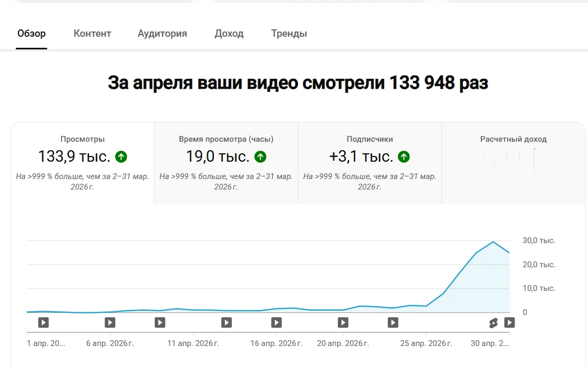Screen dimensions: 588x367
Task: Open the Shorts marker near 30 апр.
Action: pos(493,323)
